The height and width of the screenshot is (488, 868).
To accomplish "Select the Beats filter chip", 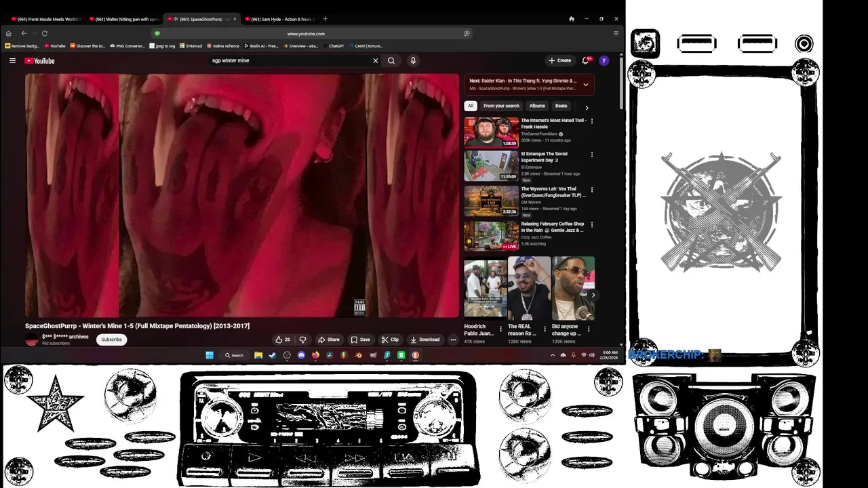I will 561,106.
